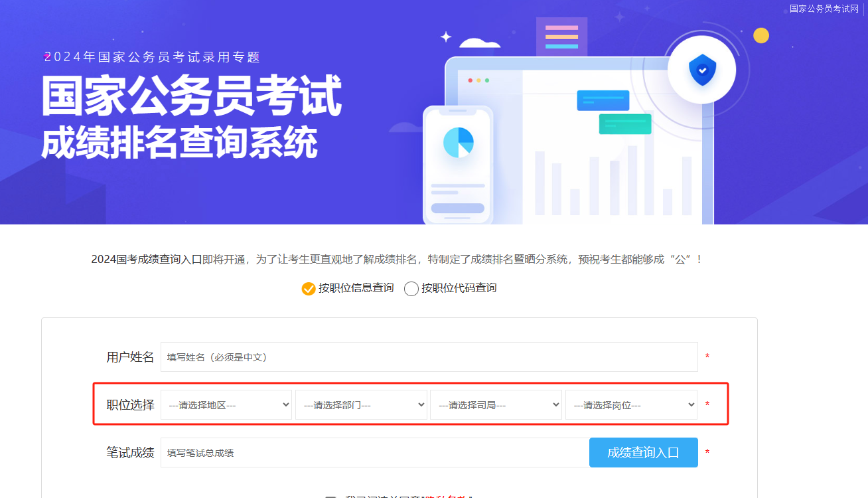Click the blue shield checkmark icon

click(702, 70)
